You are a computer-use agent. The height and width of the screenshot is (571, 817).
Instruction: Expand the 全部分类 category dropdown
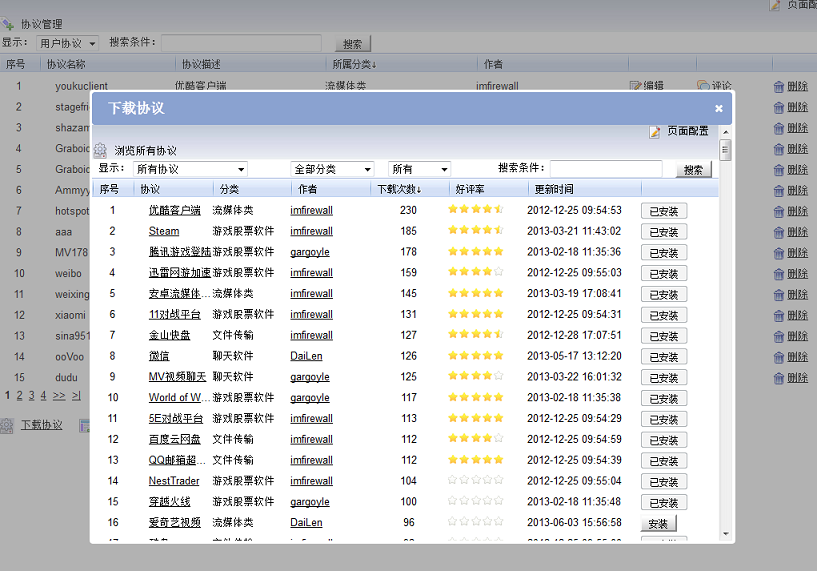(332, 169)
